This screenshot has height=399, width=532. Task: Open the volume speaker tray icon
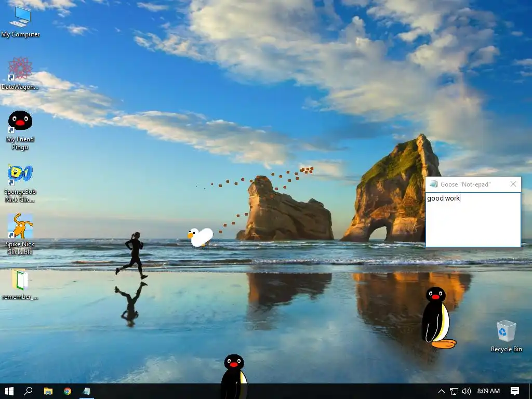click(x=467, y=391)
